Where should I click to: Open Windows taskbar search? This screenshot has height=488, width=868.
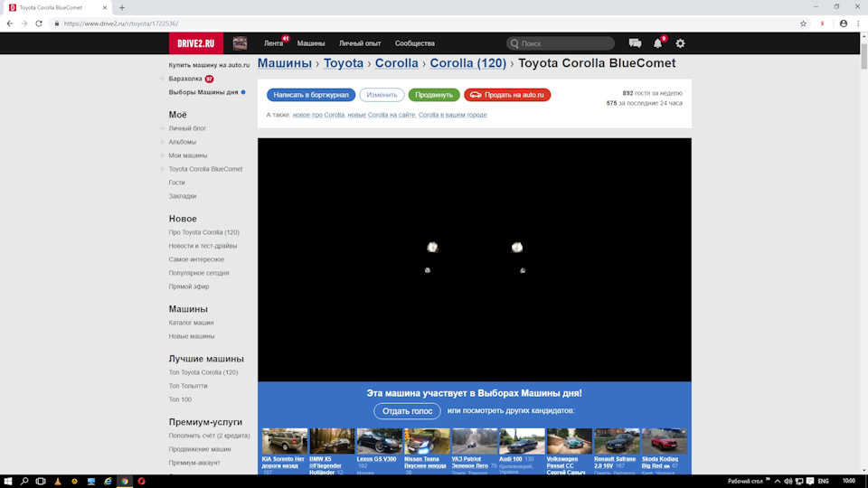click(24, 482)
